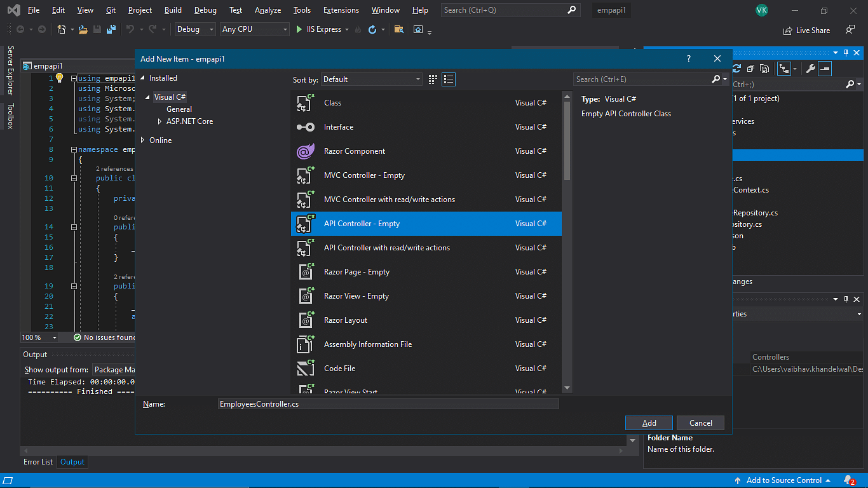The image size is (868, 488).
Task: Toggle file nesting in Solution Explorer
Action: pyautogui.click(x=783, y=68)
